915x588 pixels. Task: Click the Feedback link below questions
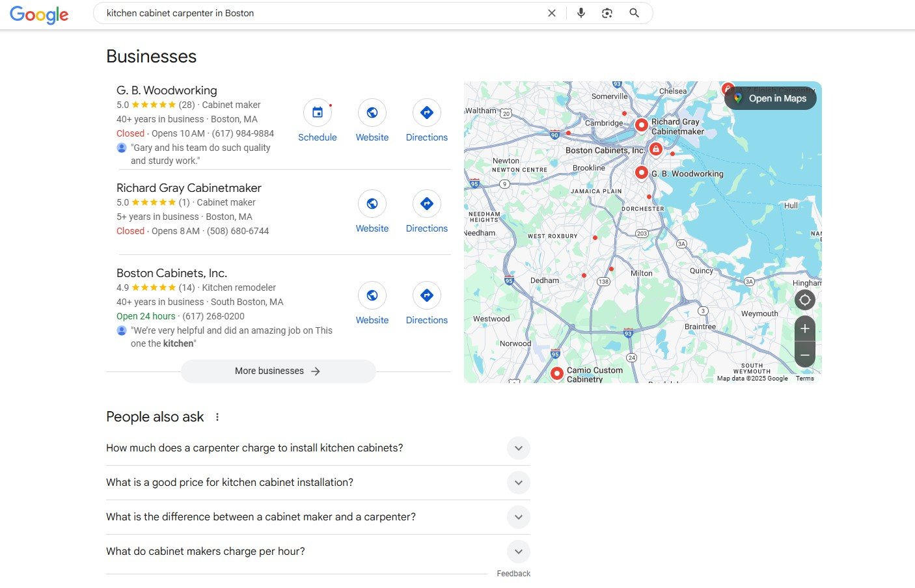point(513,574)
